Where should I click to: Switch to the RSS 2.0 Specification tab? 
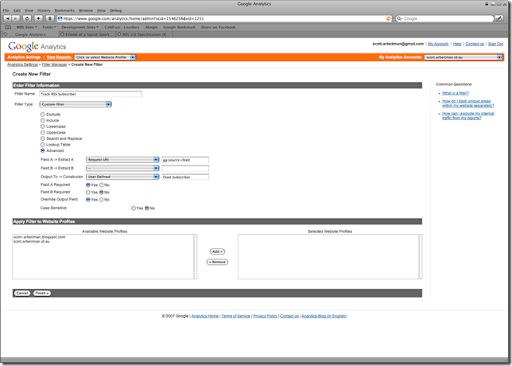coord(144,34)
